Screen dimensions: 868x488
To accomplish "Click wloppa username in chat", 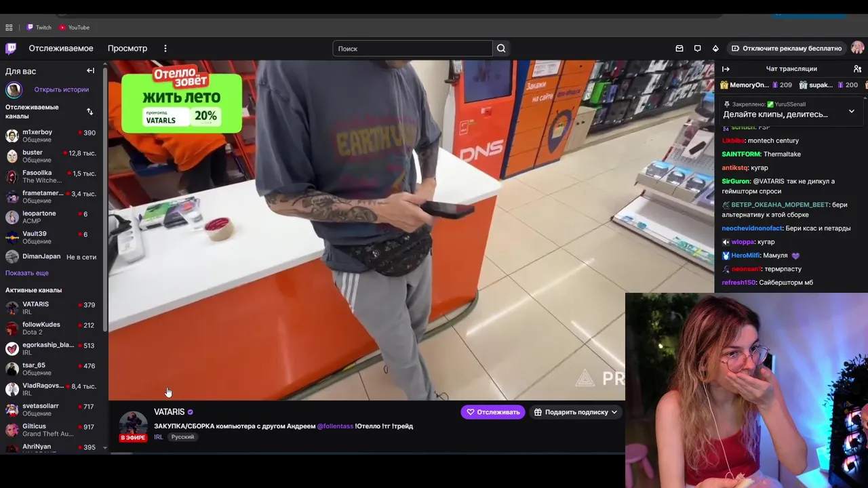I will click(x=743, y=242).
